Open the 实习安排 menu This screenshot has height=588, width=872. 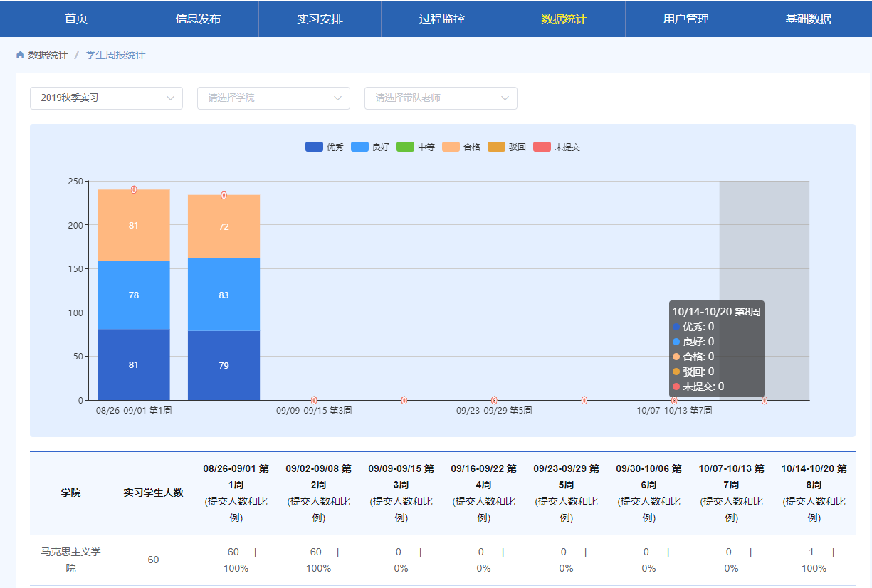(x=320, y=19)
